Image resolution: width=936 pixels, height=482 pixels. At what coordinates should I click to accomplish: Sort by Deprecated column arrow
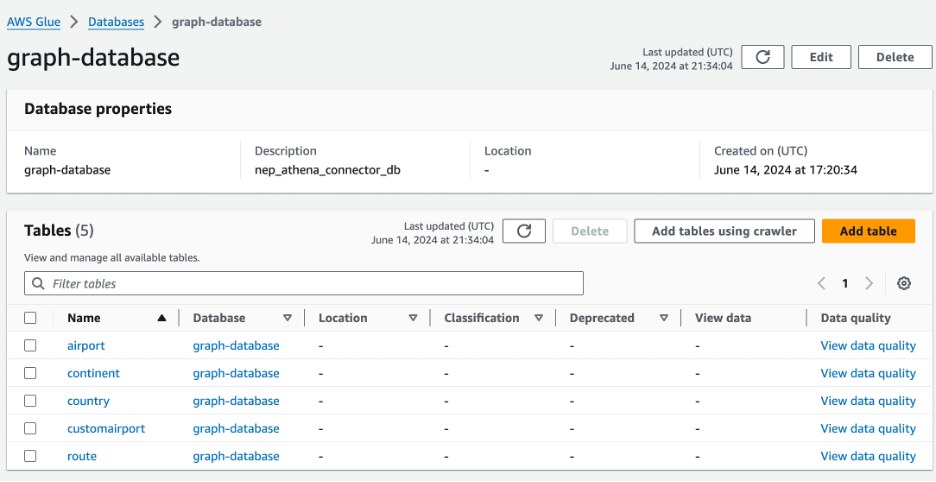click(664, 318)
